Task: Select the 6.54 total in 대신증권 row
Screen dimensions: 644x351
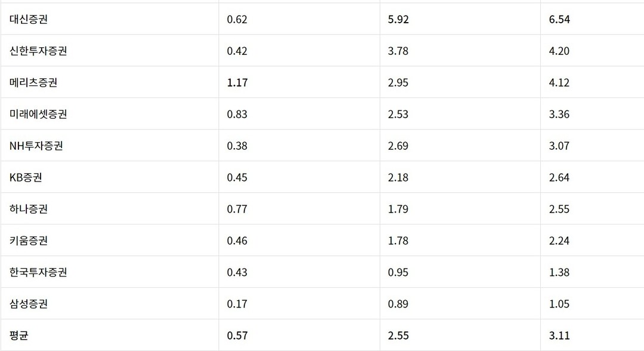Action: click(x=559, y=19)
